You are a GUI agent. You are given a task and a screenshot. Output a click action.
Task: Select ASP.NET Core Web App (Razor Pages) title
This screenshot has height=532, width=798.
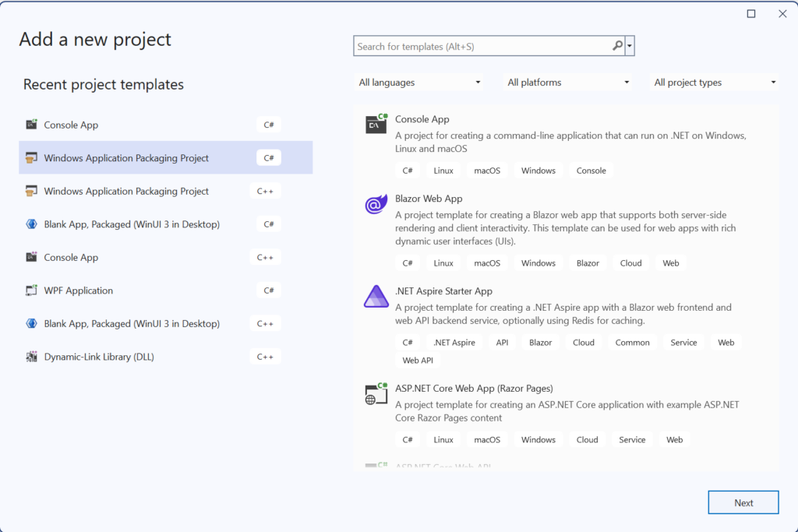click(x=474, y=388)
